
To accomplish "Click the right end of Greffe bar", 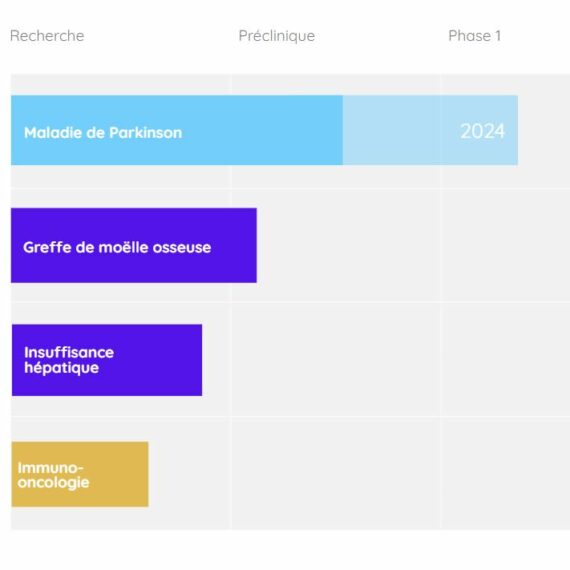I will pyautogui.click(x=253, y=245).
